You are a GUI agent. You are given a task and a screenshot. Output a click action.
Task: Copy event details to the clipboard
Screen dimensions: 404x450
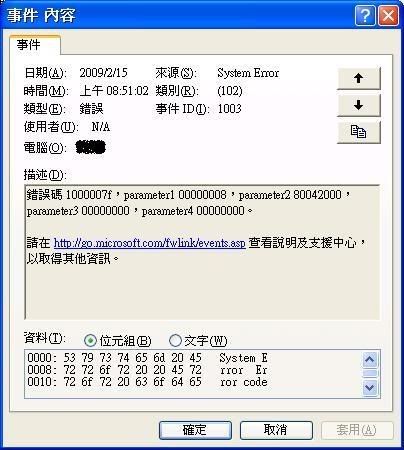click(x=359, y=132)
